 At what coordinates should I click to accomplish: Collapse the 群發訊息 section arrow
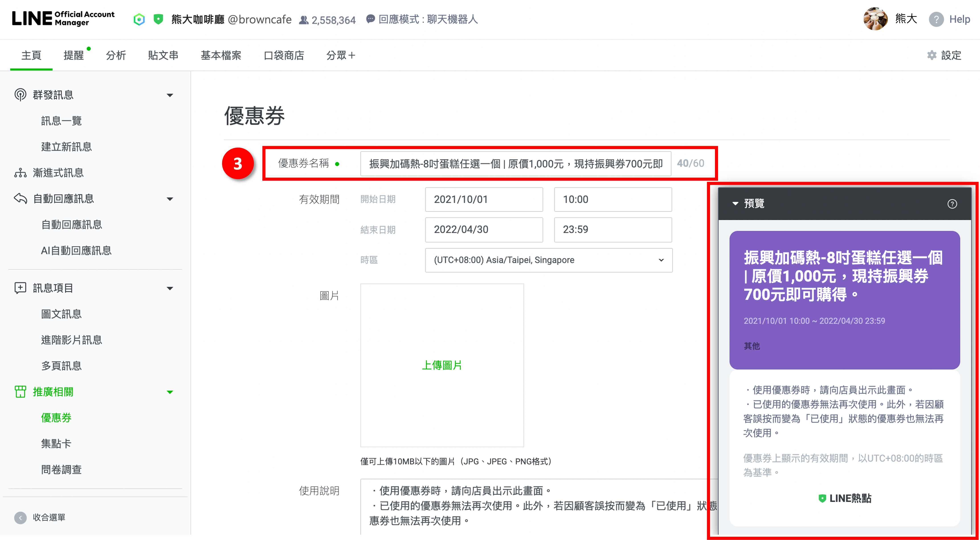pos(170,95)
